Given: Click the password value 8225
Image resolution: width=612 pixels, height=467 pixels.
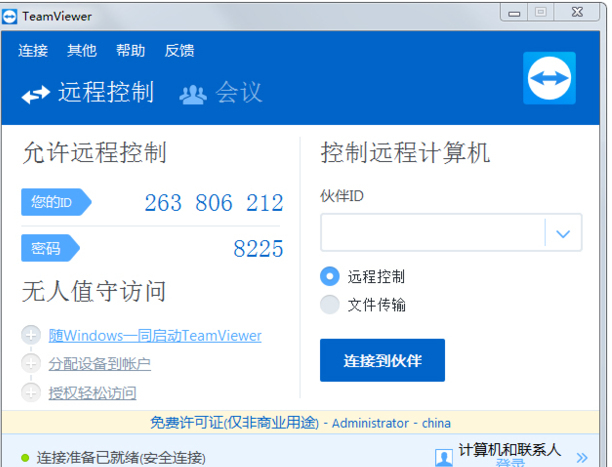Looking at the screenshot, I should 258,248.
